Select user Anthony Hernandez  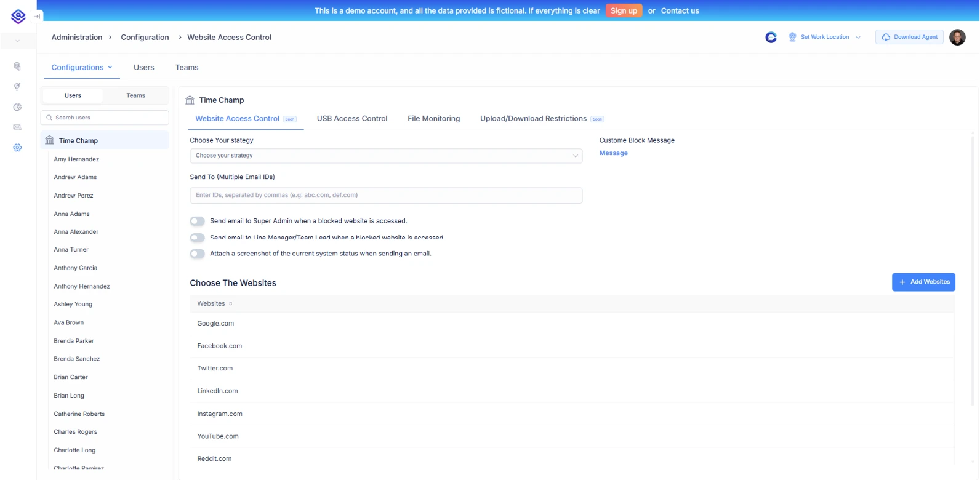(82, 287)
